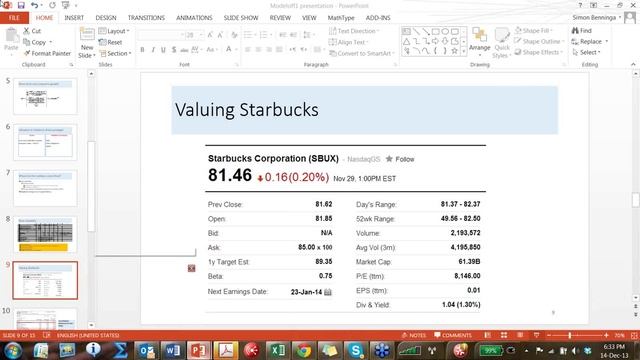The image size is (640, 360).
Task: Open Shape Effects dropdown
Action: pos(538,52)
